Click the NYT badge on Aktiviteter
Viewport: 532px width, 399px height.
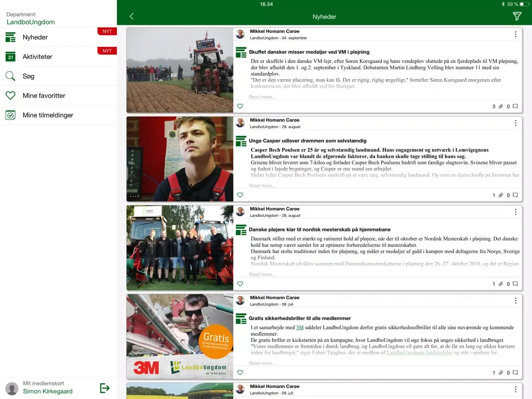point(107,51)
